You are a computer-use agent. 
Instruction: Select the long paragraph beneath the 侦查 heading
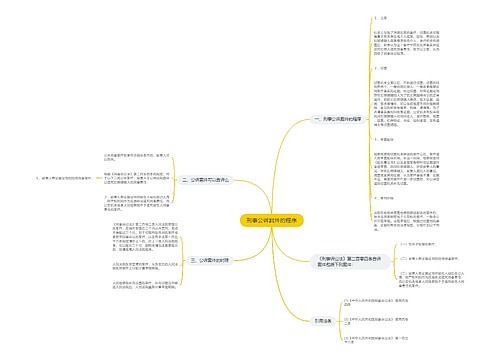[x=406, y=103]
